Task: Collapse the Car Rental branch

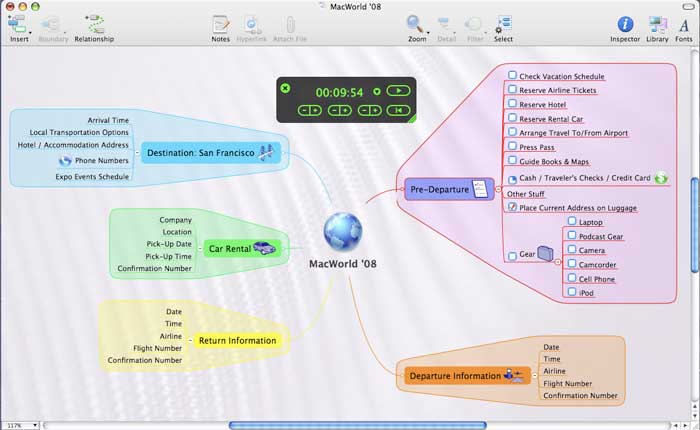Action: click(200, 249)
